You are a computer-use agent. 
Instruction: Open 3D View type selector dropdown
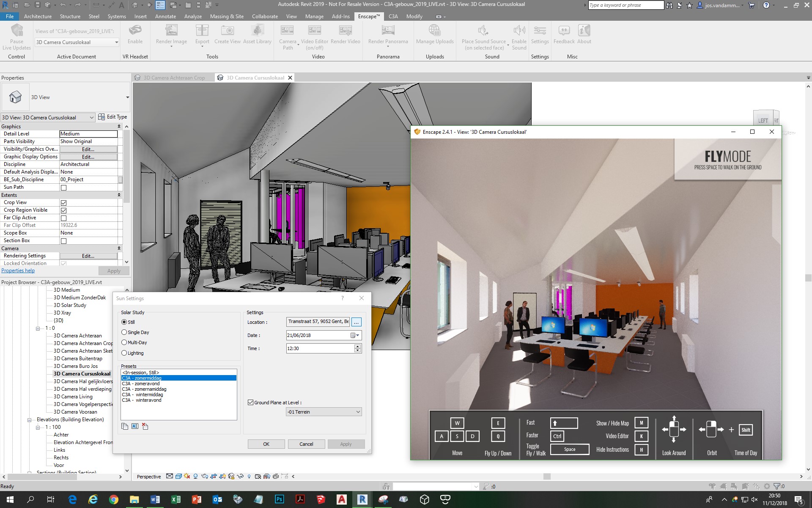click(127, 97)
